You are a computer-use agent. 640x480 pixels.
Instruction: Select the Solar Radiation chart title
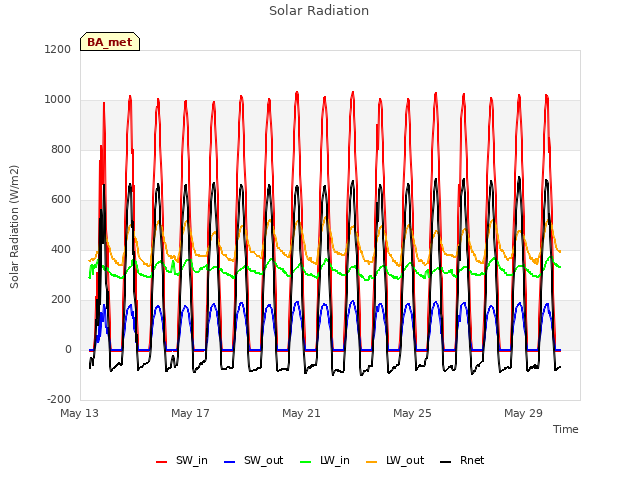coord(319,11)
